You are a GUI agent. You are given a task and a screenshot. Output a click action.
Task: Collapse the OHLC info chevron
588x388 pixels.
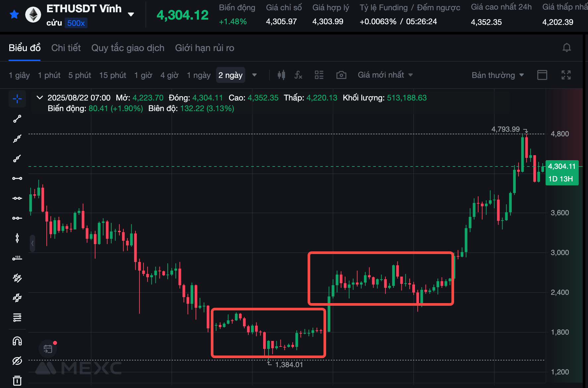(40, 97)
